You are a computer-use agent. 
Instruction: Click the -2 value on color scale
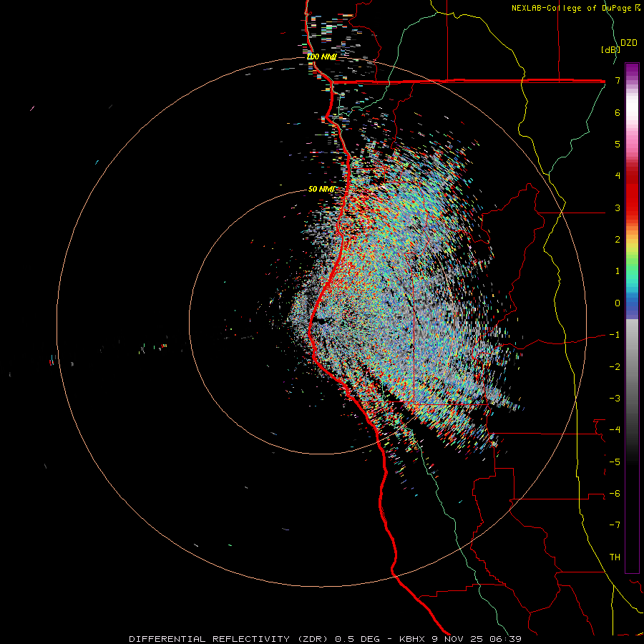pyautogui.click(x=615, y=367)
